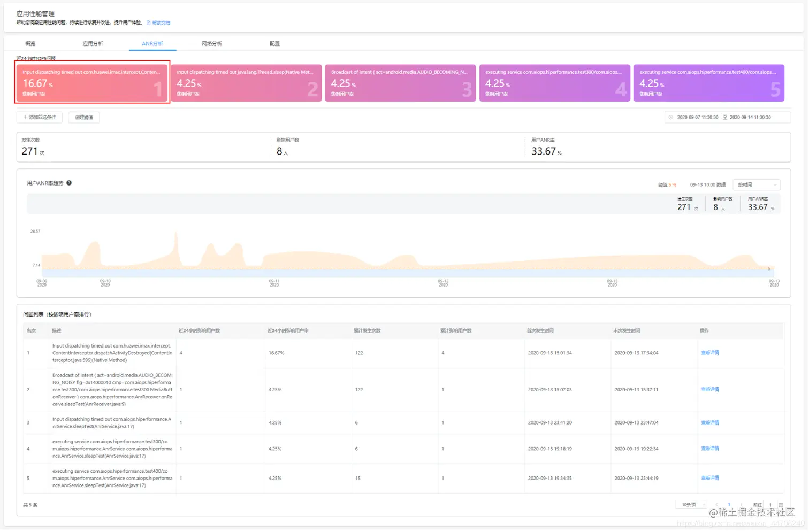Viewport: 809px width, 532px height.
Task: Edit the end date 2020-09-14 11:30:30
Action: [x=750, y=117]
